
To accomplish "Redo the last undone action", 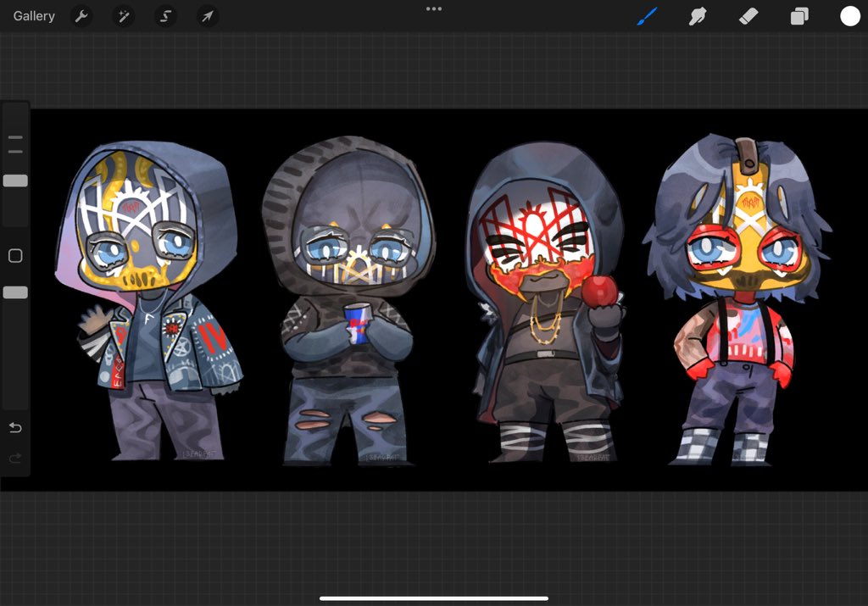I will click(15, 458).
